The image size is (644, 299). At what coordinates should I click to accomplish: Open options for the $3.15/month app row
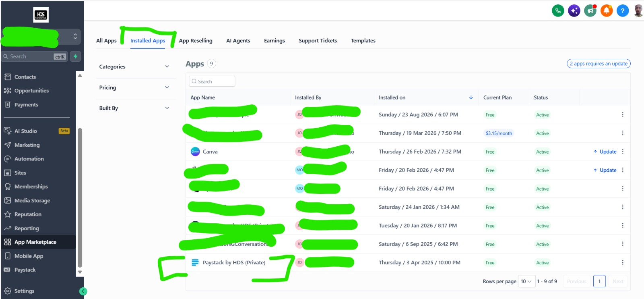623,133
